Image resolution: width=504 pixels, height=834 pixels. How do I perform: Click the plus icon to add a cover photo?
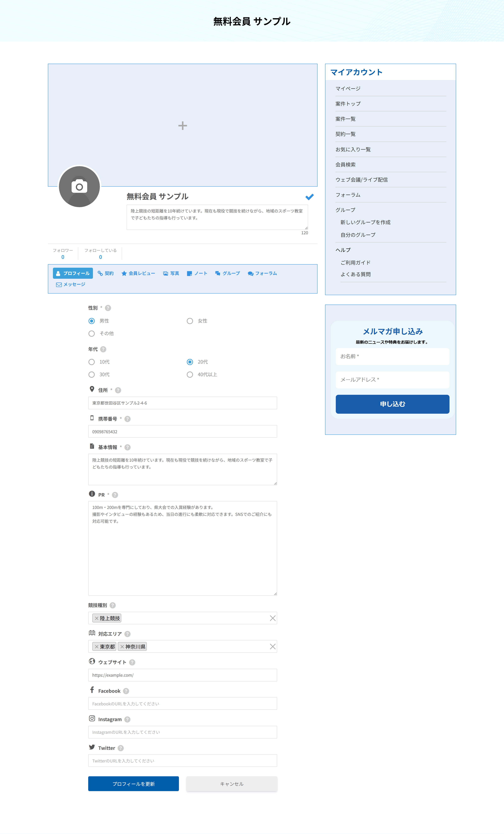(183, 126)
